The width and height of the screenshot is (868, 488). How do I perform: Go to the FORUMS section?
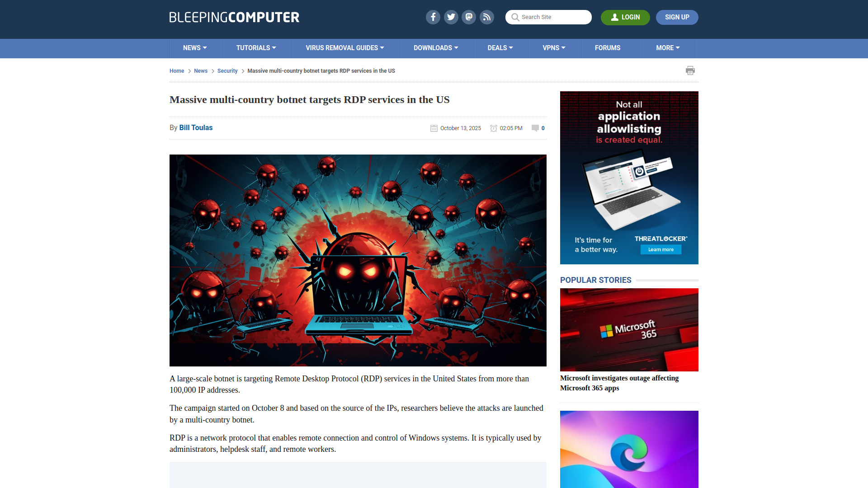click(x=608, y=48)
